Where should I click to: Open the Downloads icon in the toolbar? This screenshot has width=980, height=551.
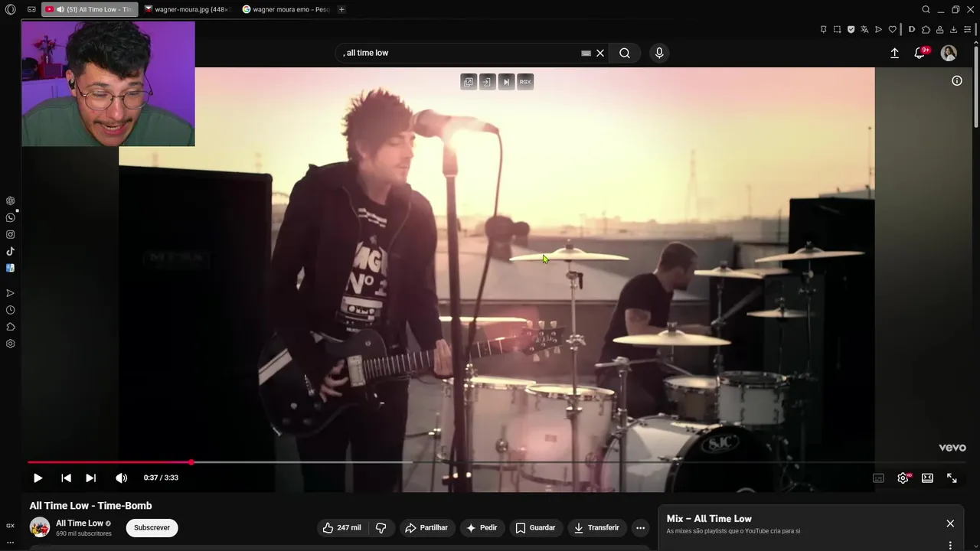[953, 30]
